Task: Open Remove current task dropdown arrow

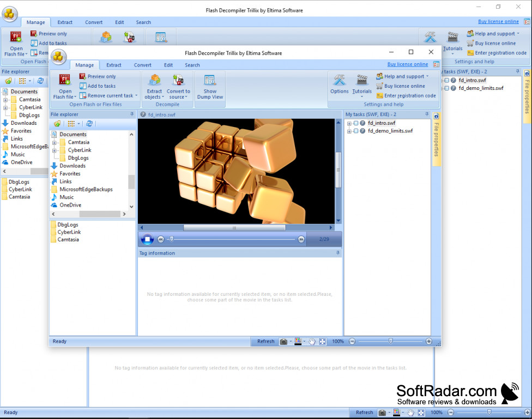Action: point(136,96)
